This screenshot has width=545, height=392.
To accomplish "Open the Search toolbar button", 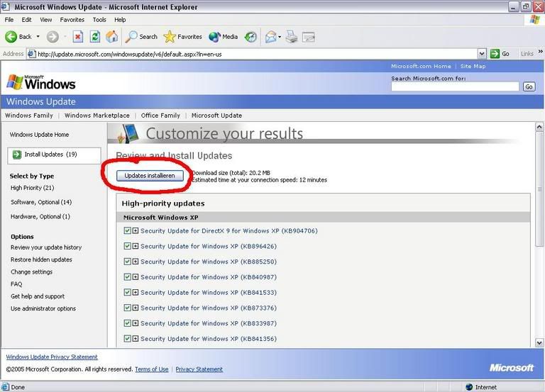I will 141,36.
